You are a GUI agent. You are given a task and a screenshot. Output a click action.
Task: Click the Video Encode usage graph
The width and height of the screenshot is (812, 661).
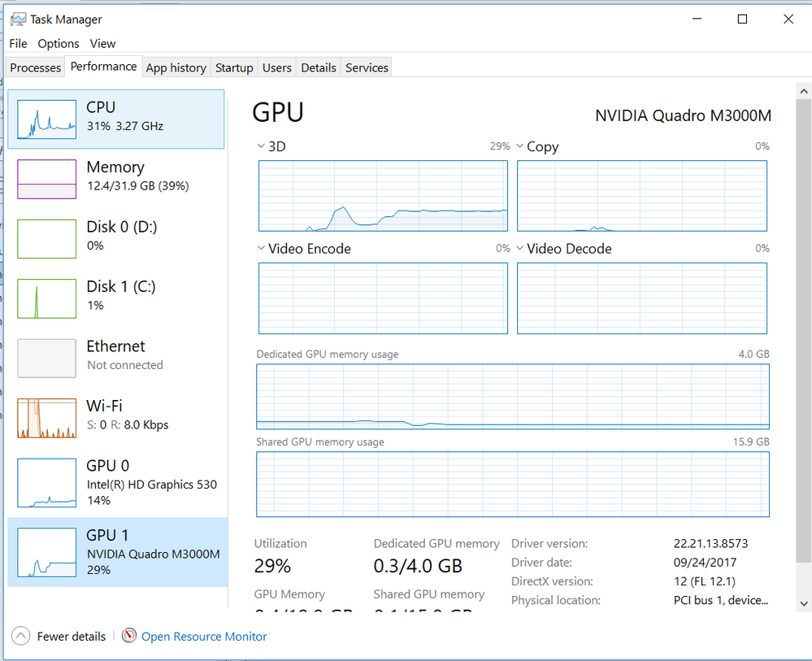click(383, 298)
